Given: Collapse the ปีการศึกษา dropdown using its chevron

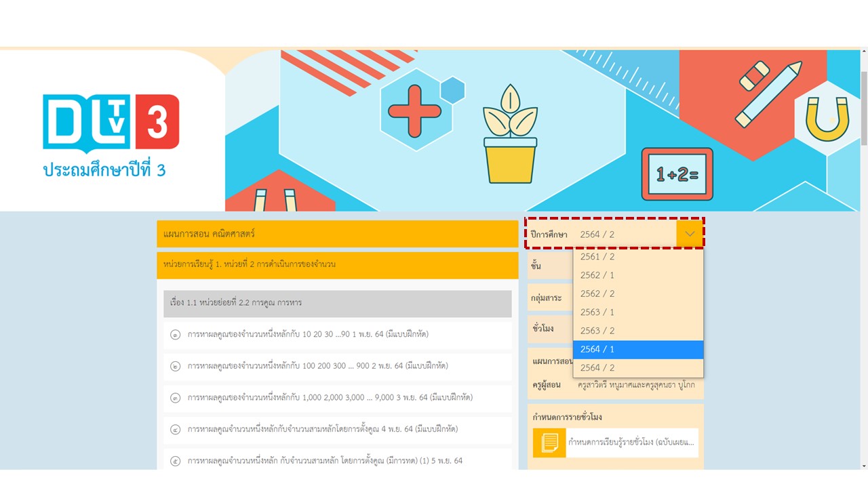Looking at the screenshot, I should click(x=690, y=234).
